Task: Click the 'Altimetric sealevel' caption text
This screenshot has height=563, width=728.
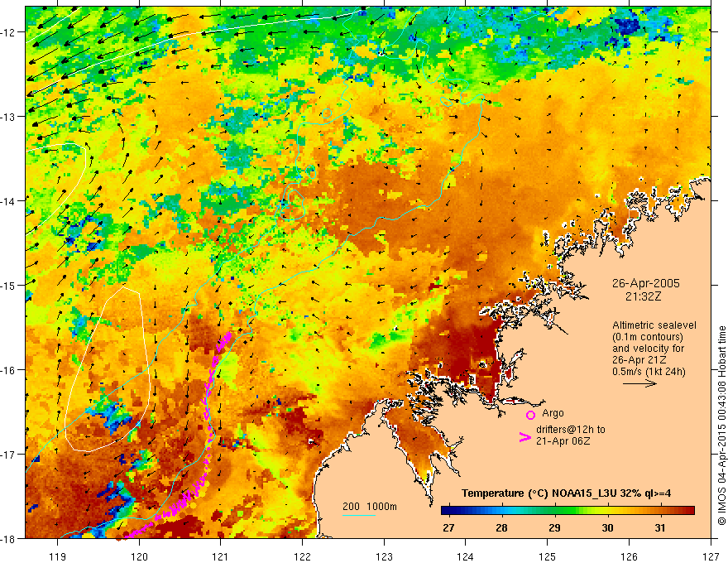Action: pyautogui.click(x=654, y=325)
